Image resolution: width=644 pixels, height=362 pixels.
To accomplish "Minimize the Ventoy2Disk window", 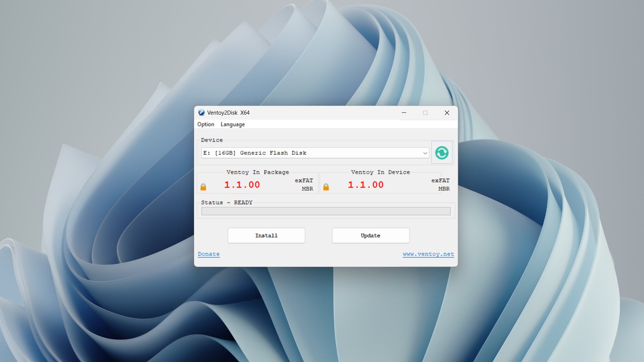I will point(404,113).
